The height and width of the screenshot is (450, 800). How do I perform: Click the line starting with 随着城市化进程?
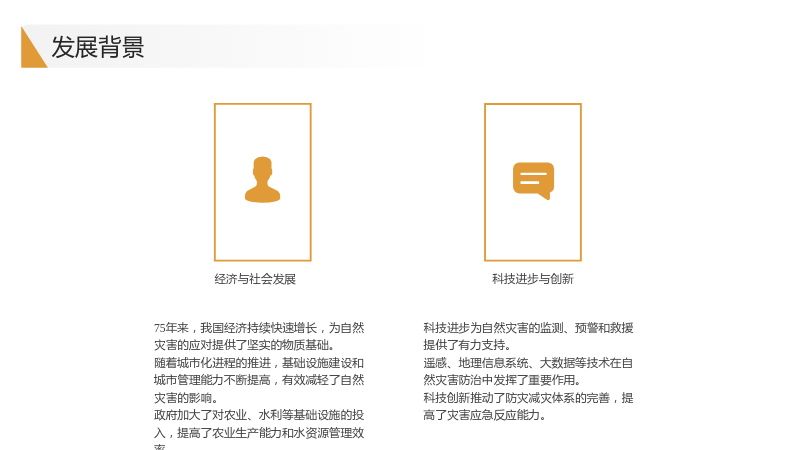click(259, 363)
